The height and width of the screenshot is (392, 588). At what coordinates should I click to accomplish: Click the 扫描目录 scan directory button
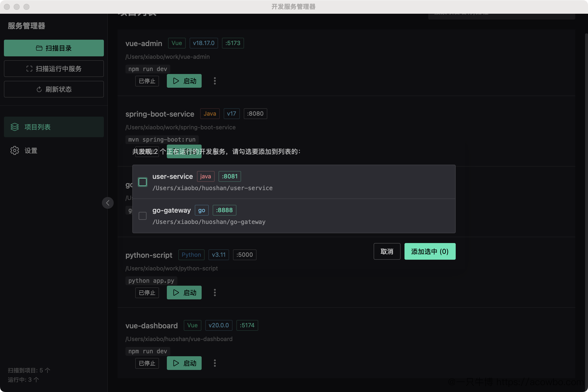pos(54,48)
